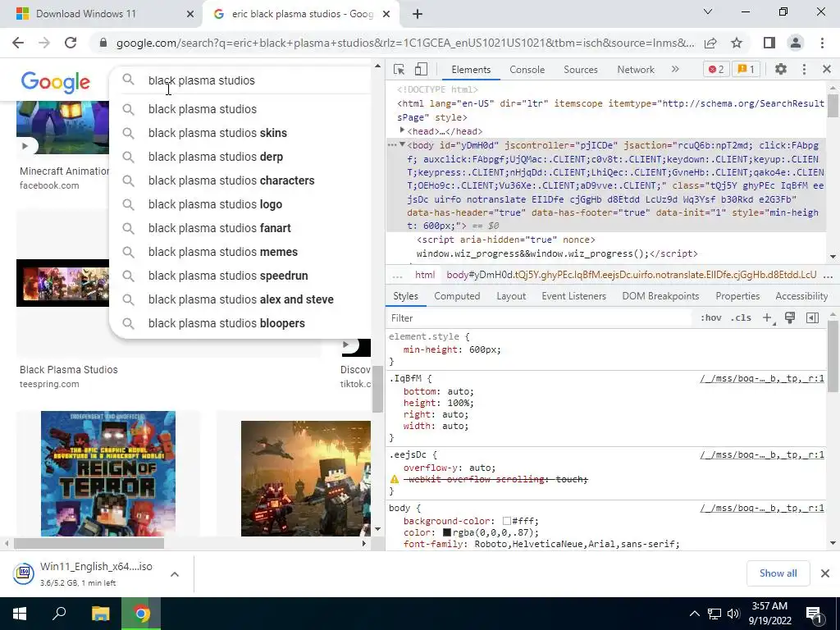This screenshot has width=840, height=630.
Task: Click the rgba color swatch
Action: point(447,532)
